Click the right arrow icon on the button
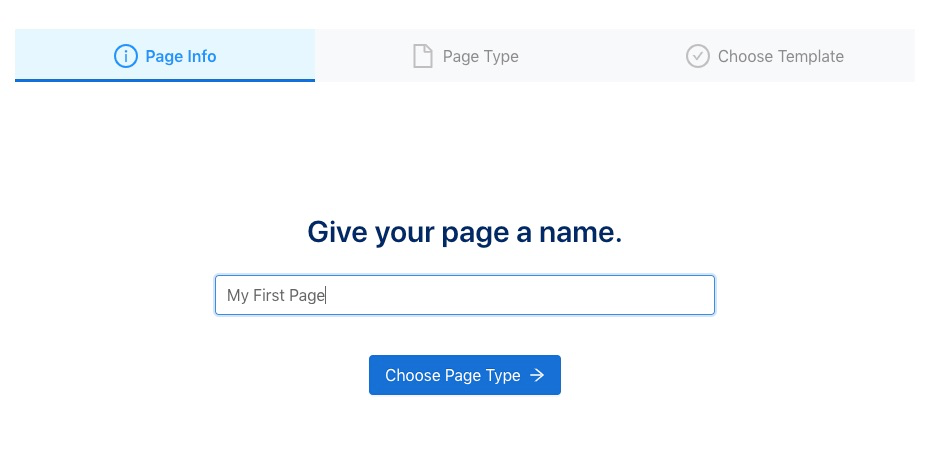 point(537,375)
